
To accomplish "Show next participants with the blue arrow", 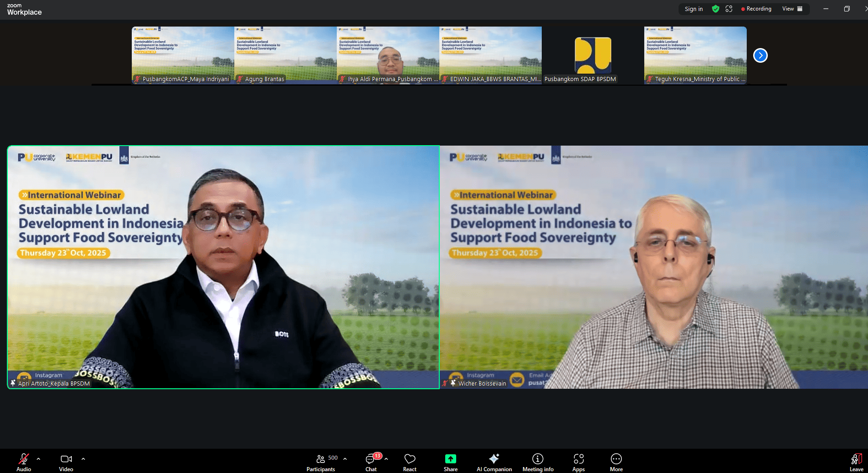I will pos(760,55).
